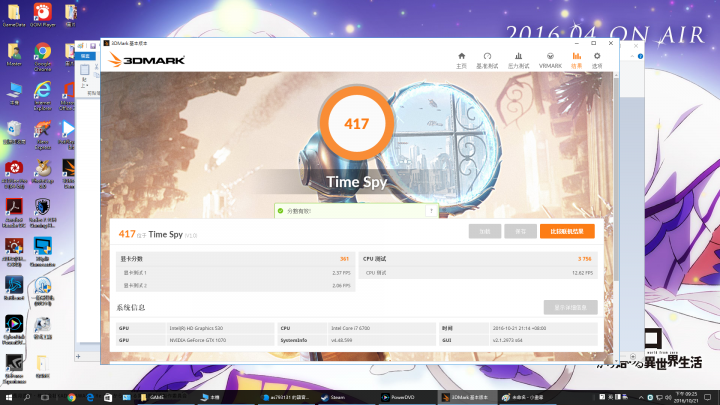Select the orange Results tab

pos(576,60)
